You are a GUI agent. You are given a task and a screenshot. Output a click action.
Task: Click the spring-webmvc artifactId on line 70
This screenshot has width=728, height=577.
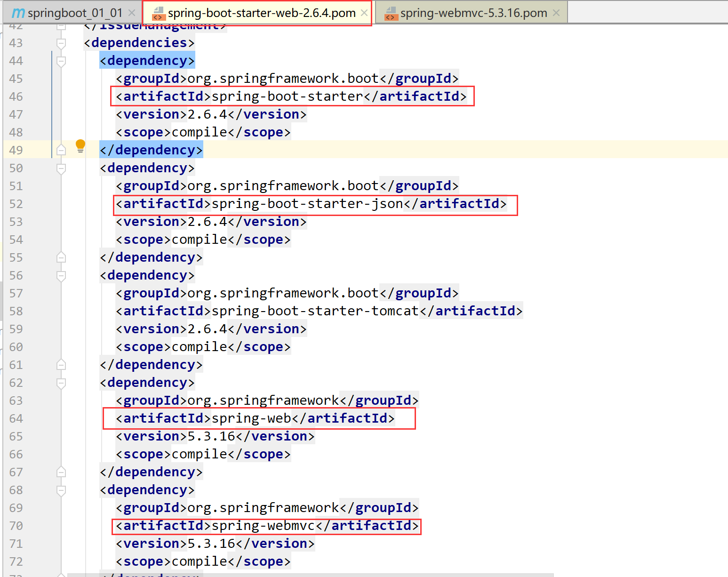click(x=264, y=526)
